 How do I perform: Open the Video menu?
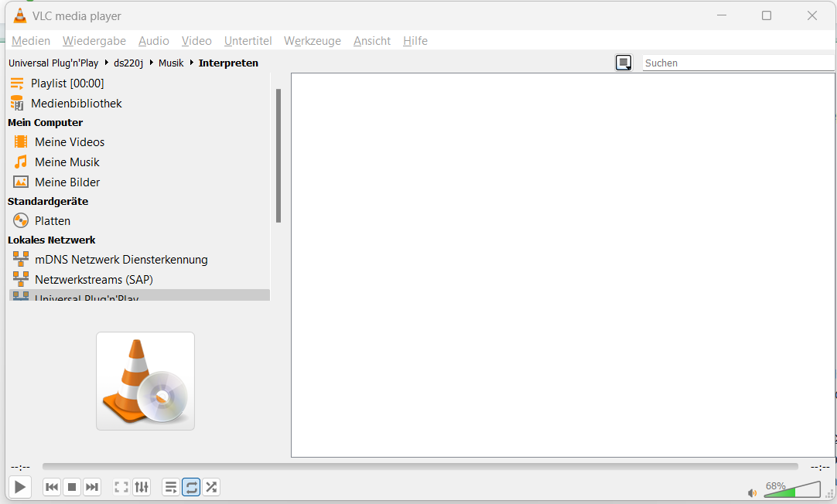(196, 41)
